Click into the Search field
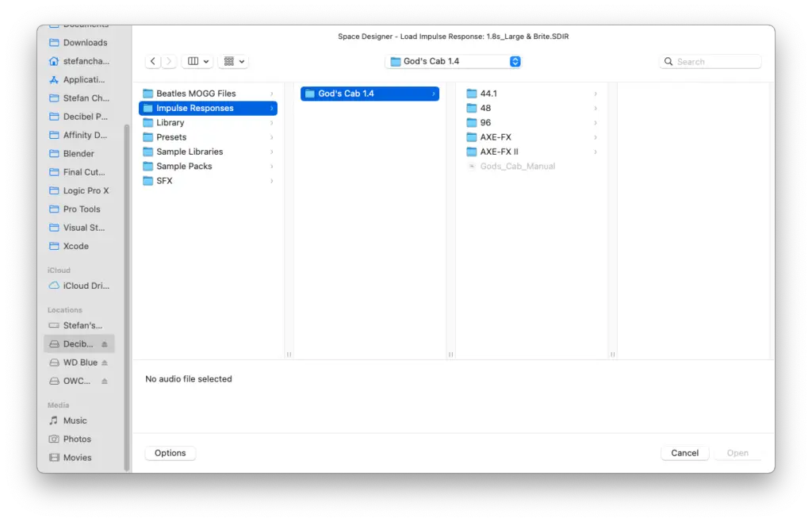Viewport: 812px width, 522px height. tap(710, 62)
